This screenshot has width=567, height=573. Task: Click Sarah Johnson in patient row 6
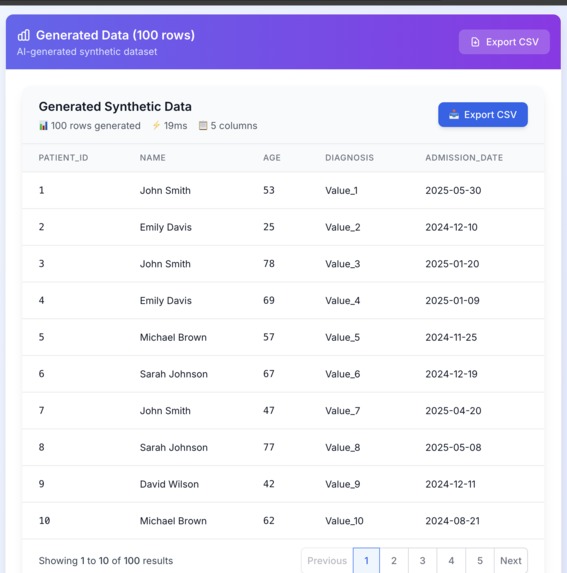174,374
